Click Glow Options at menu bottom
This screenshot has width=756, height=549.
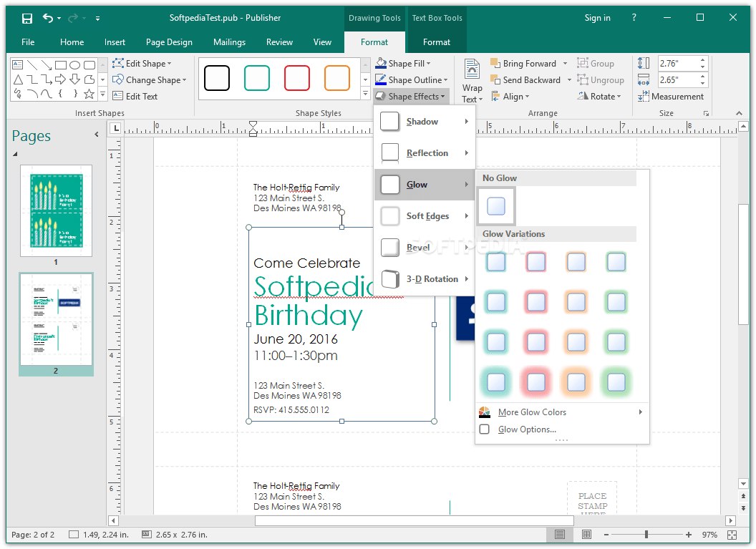pos(527,429)
